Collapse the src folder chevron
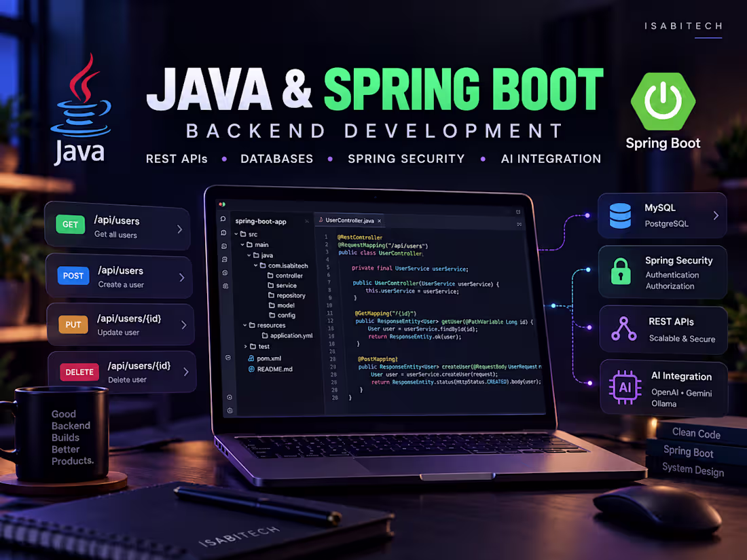Image resolution: width=747 pixels, height=560 pixels. coord(236,234)
